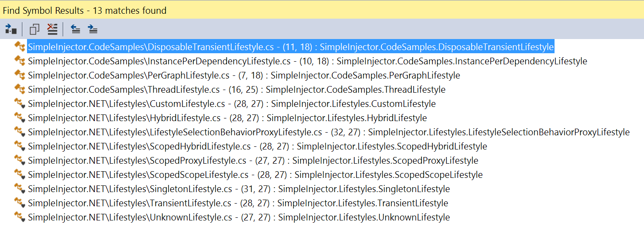Click the Go To Location toolbar icon
The width and height of the screenshot is (644, 228).
point(11,30)
